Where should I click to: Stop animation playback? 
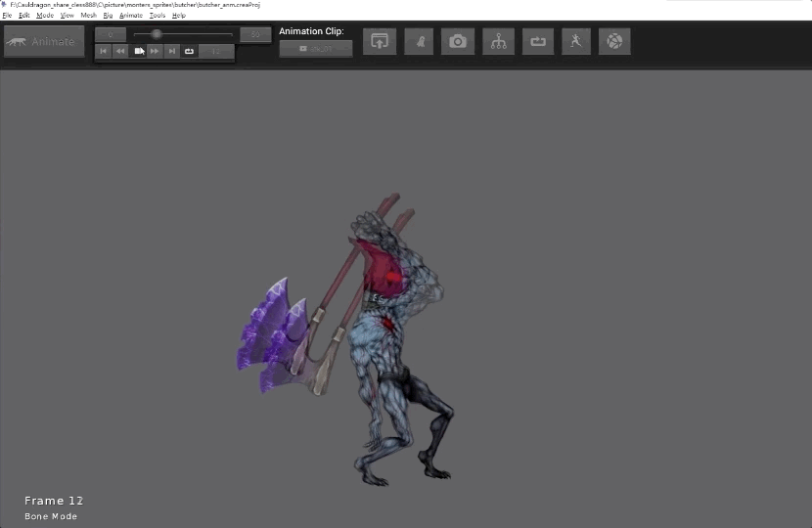[138, 51]
